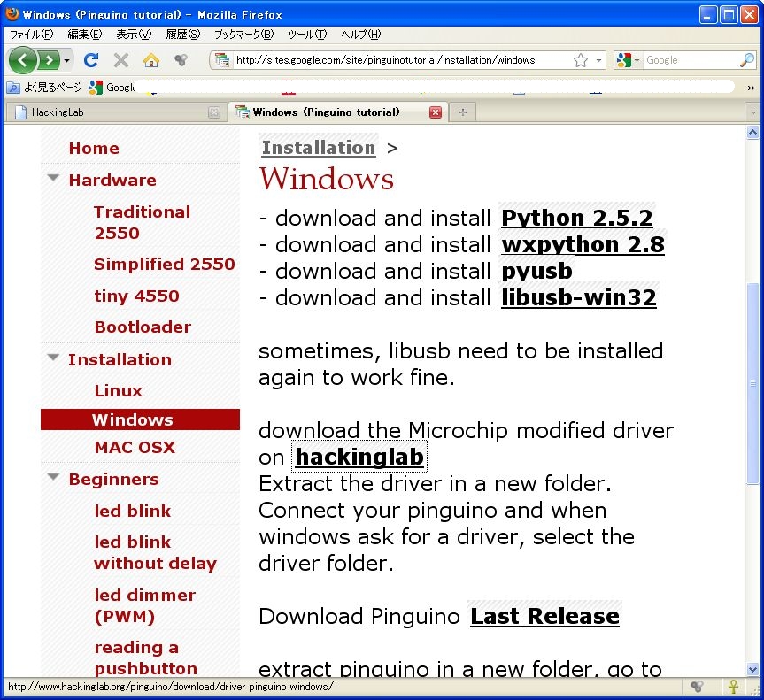Screen dimensions: 764x700
Task: Collapse the Beginners section triangle
Action: (53, 477)
